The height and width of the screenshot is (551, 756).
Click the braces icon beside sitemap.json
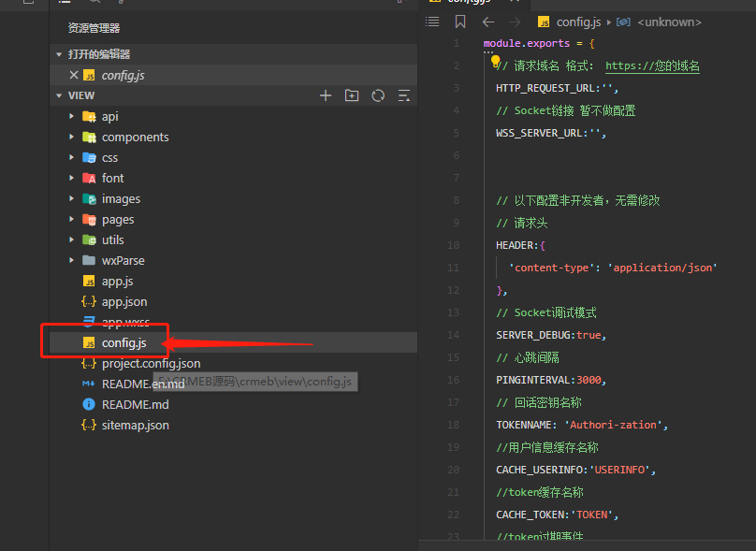[89, 426]
